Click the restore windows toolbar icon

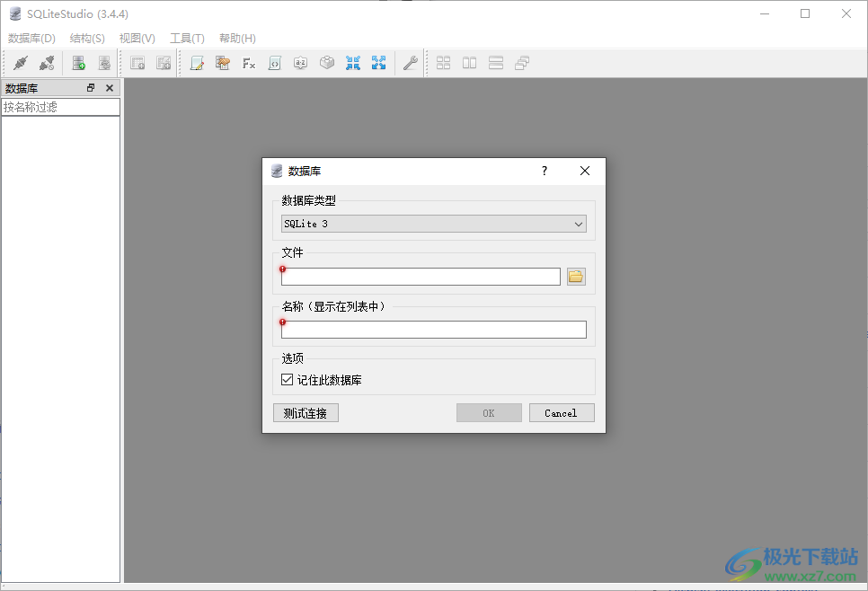pos(521,63)
